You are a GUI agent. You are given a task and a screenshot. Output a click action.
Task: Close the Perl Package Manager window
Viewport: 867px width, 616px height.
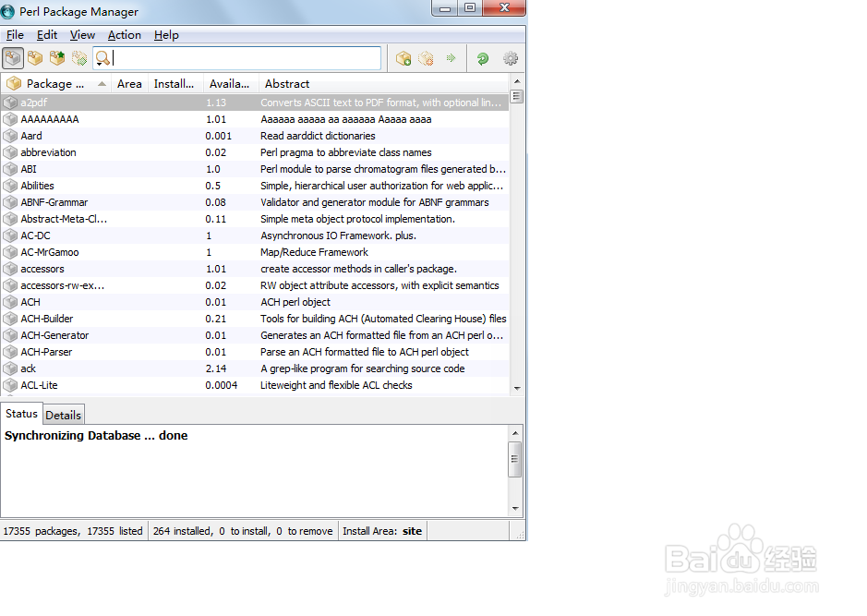coord(504,7)
